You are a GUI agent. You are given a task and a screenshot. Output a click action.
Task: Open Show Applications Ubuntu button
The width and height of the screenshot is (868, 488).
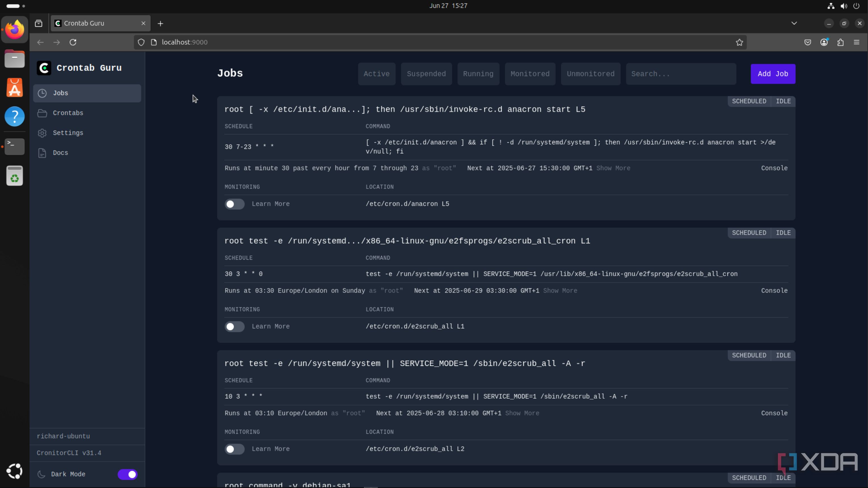[14, 471]
